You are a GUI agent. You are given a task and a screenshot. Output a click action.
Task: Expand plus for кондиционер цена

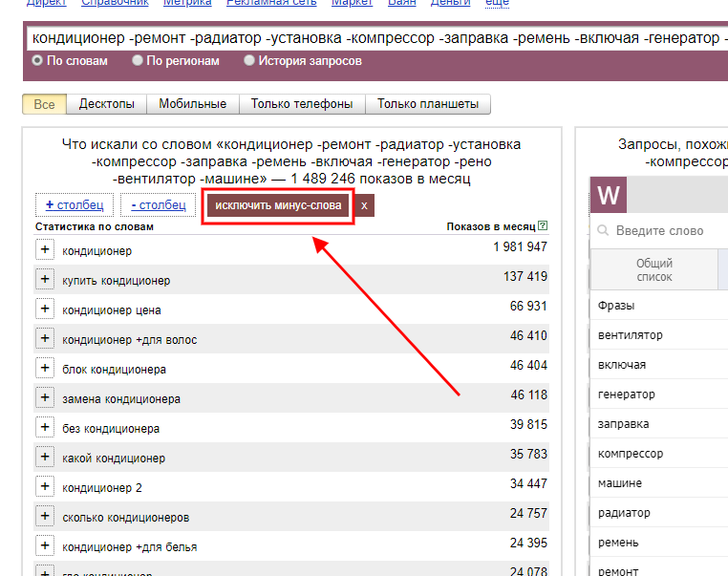coord(45,309)
